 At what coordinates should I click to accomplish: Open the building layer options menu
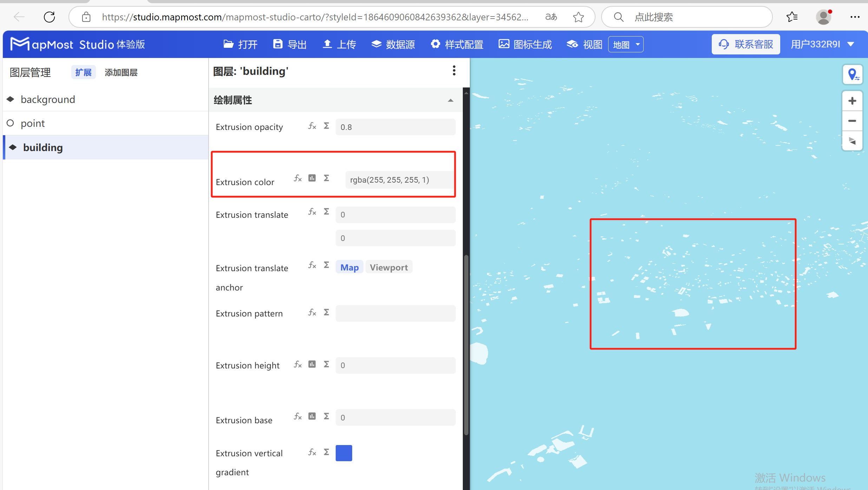[454, 71]
